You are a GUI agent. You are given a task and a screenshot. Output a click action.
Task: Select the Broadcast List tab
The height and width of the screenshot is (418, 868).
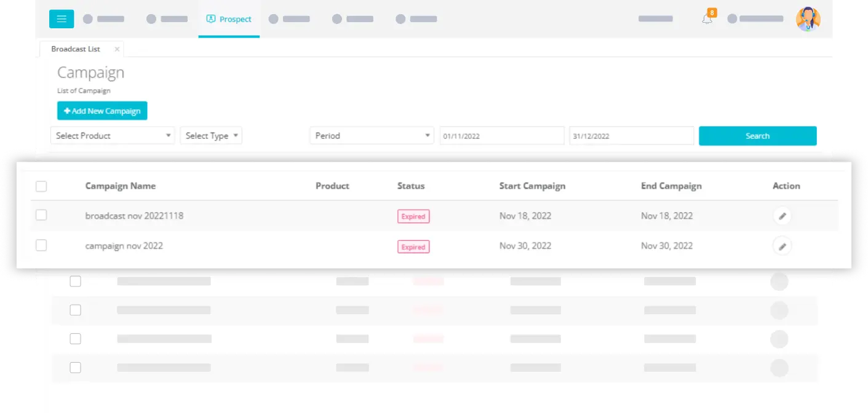pos(76,49)
